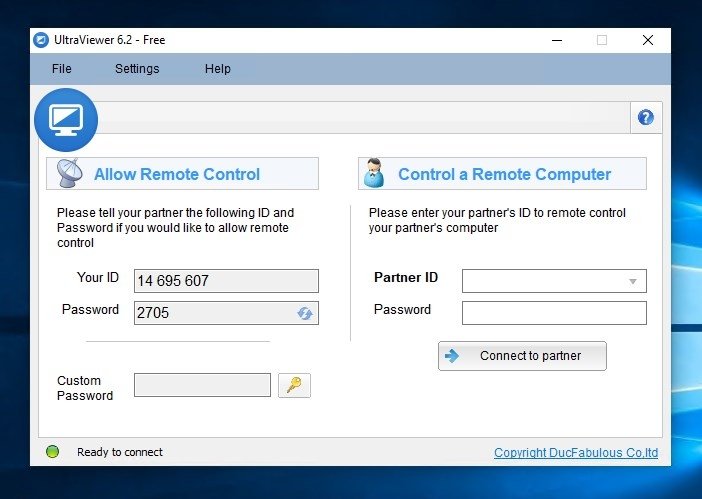This screenshot has height=499, width=702.
Task: Click the bold Partner ID label
Action: click(x=406, y=277)
